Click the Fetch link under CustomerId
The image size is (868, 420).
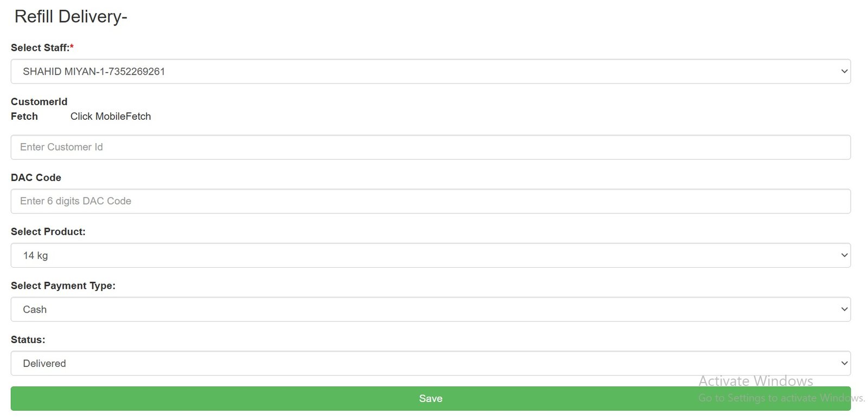(24, 117)
